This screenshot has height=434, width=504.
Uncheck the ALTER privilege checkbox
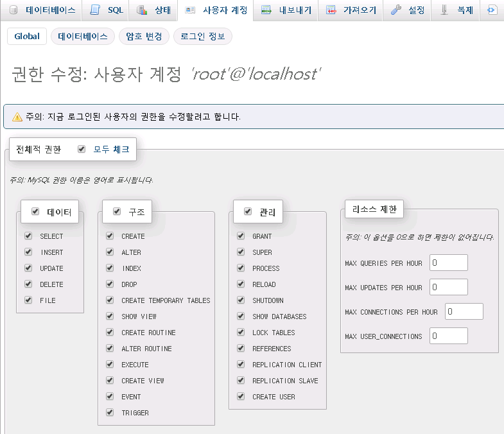point(110,252)
